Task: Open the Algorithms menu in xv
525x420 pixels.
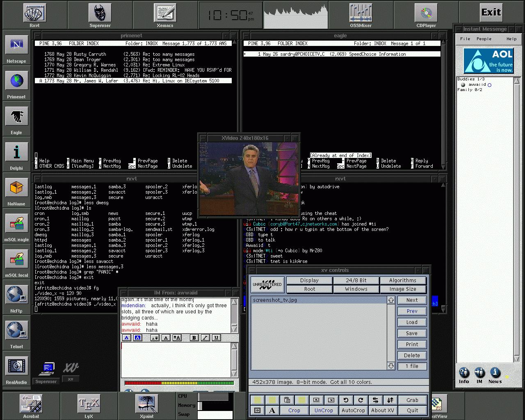Action: pos(403,281)
